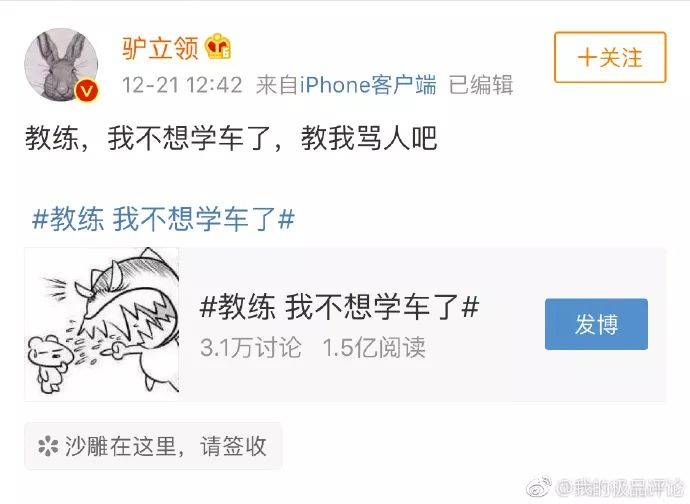This screenshot has height=504, width=690.
Task: Click the crown membership icon
Action: [x=218, y=46]
